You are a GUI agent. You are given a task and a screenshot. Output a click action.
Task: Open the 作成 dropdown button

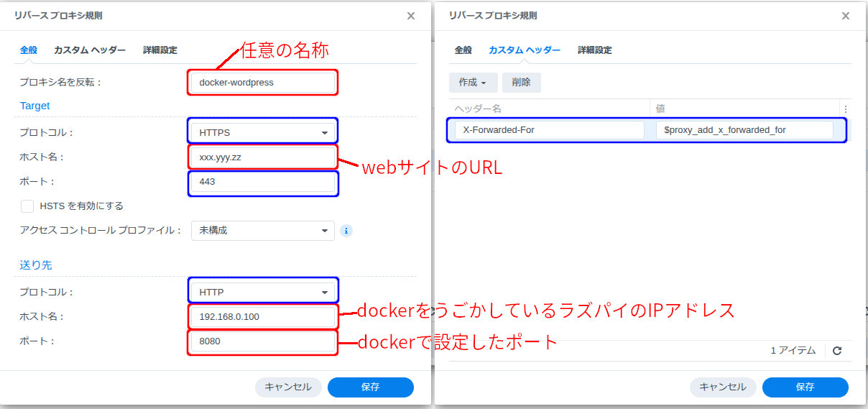[473, 83]
